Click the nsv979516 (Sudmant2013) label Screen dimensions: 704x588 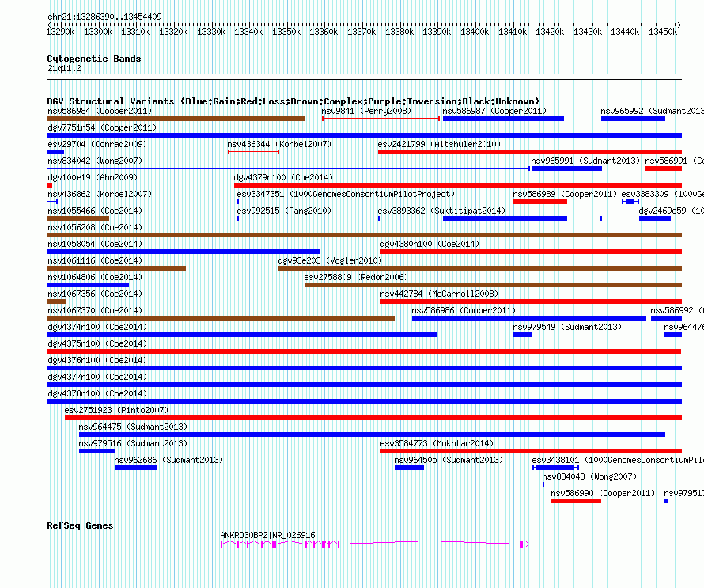tap(133, 443)
